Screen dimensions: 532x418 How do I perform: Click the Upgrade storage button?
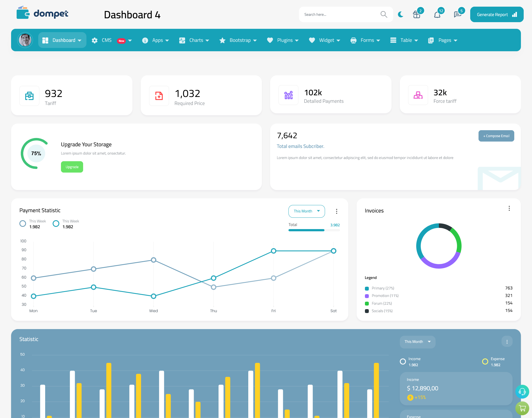tap(72, 167)
